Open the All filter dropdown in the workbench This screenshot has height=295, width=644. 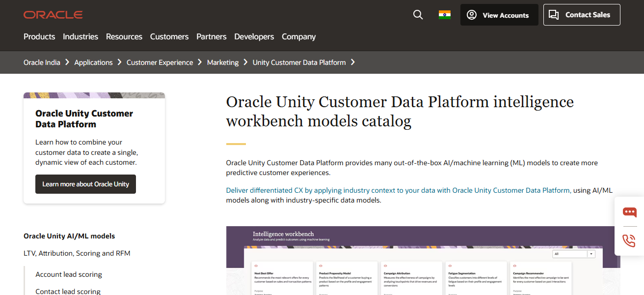[573, 253]
